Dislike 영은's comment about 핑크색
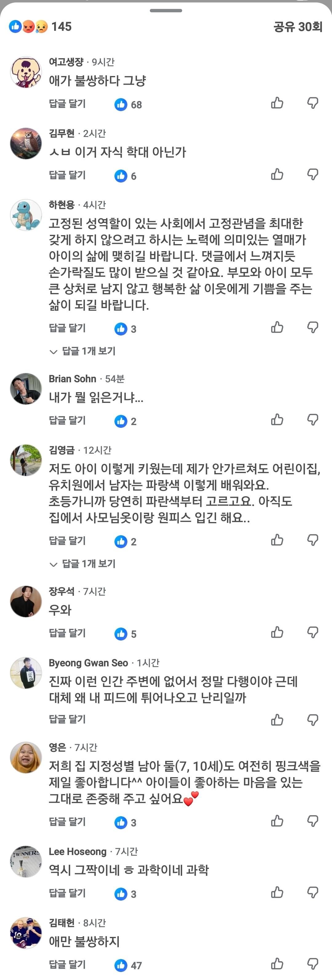 point(313,821)
